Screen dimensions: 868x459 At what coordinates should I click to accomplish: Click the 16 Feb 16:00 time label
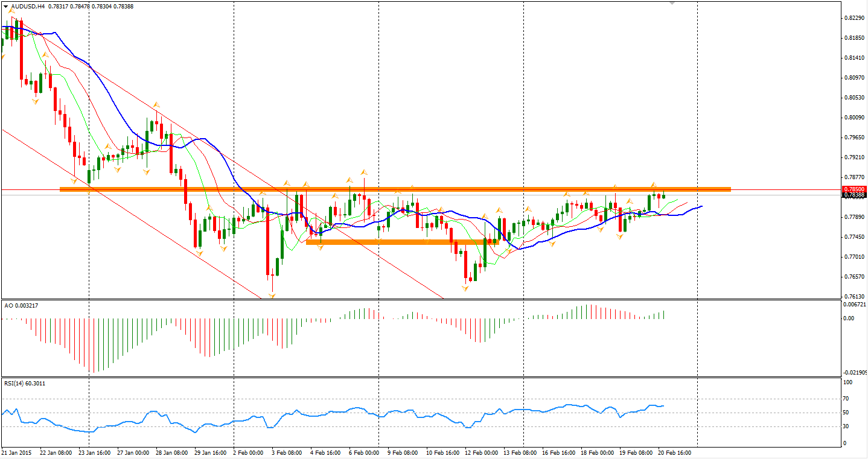click(558, 452)
